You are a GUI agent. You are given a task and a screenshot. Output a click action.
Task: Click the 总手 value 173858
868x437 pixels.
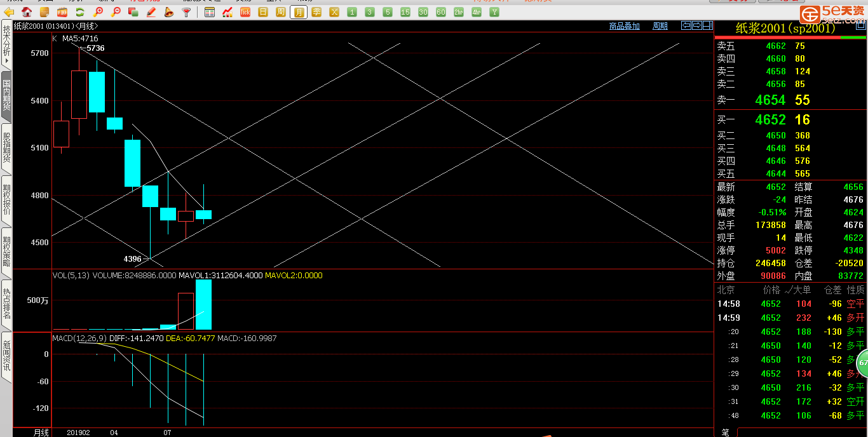tap(771, 225)
